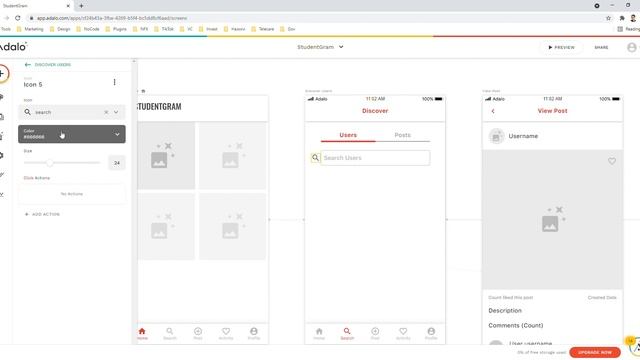640x360 pixels.
Task: Open the TikTok bookmarks folder
Action: click(x=164, y=29)
